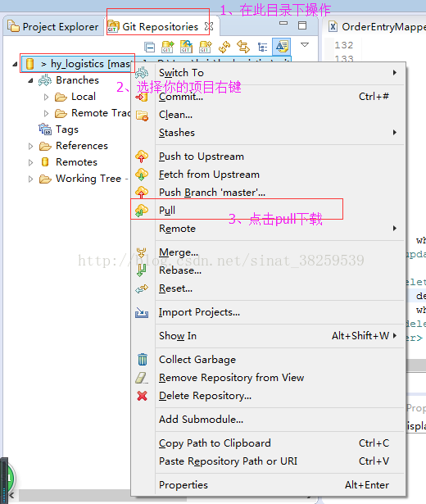Click the Pull cloud icon
Viewport: 426px width, 504px height.
pos(142,211)
